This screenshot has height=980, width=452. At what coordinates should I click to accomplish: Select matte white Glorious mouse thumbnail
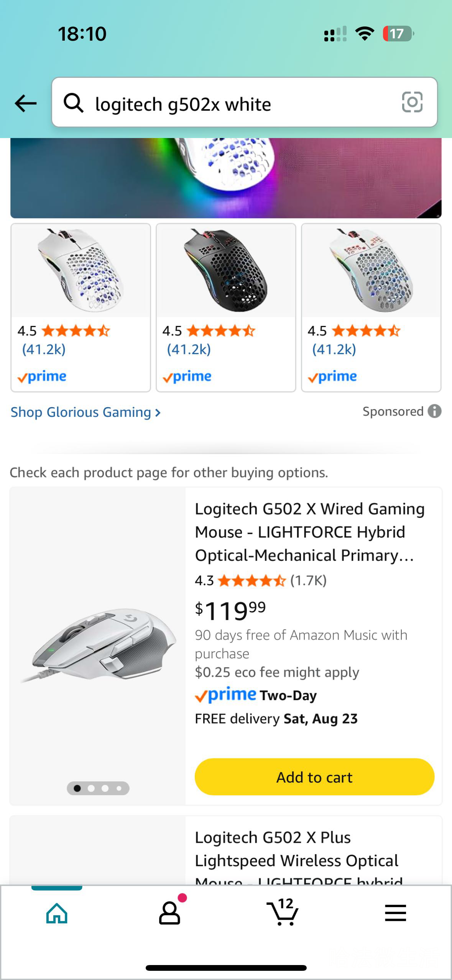pyautogui.click(x=371, y=270)
